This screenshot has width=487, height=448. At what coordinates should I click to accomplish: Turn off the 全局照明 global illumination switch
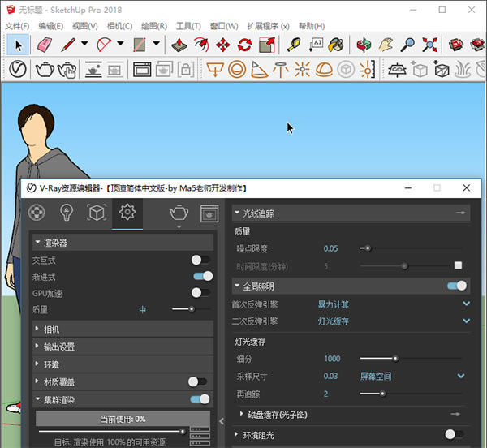tap(457, 286)
